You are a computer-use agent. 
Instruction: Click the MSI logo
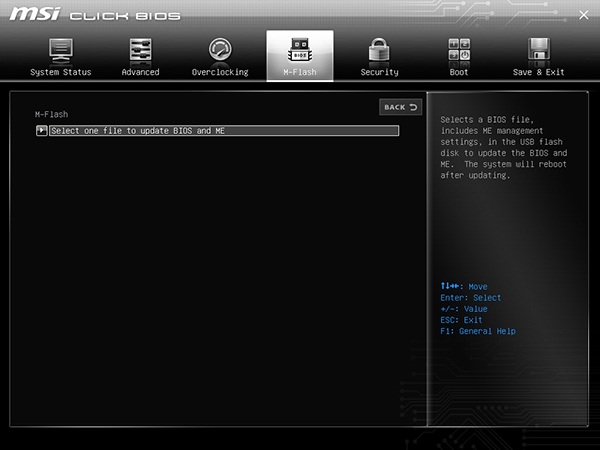pos(35,15)
